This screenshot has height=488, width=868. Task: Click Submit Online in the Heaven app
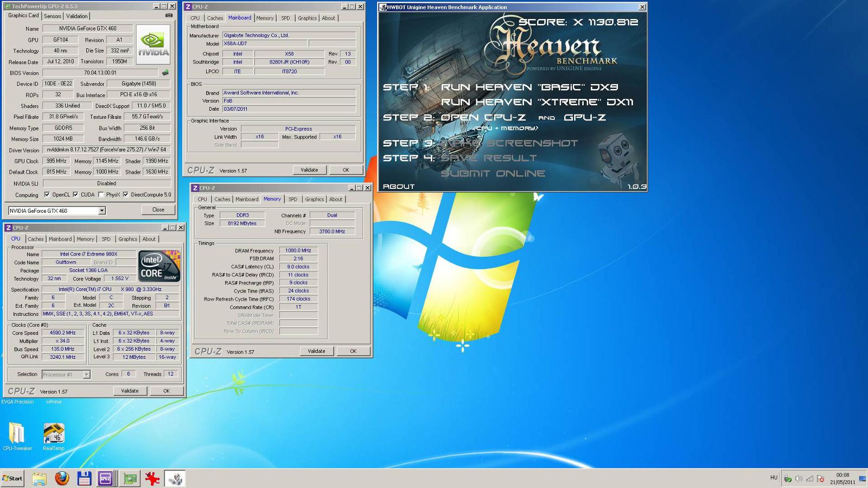[493, 173]
